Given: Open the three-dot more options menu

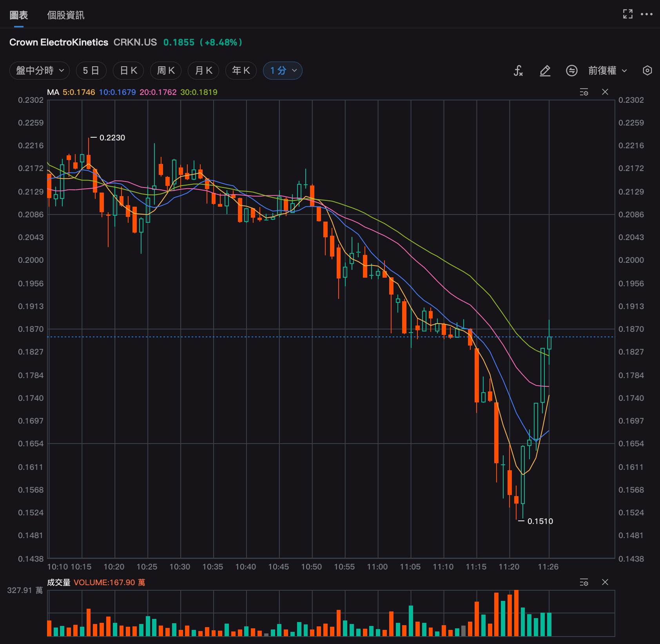Looking at the screenshot, I should click(647, 14).
